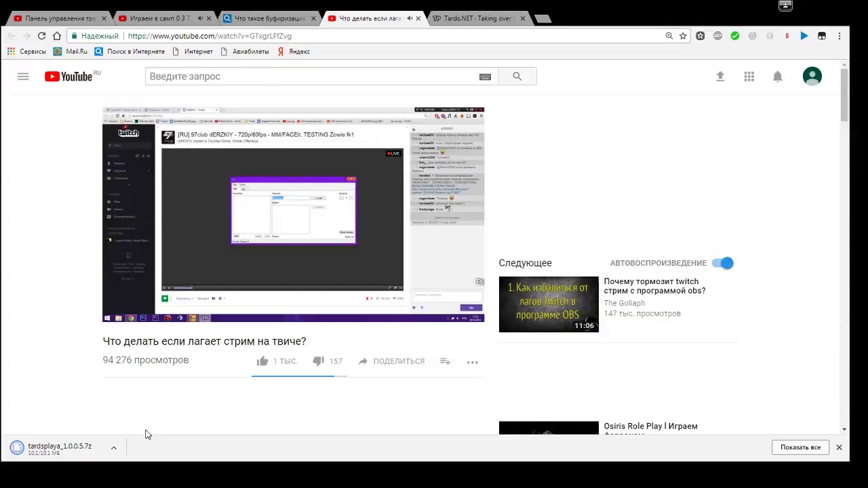The width and height of the screenshot is (868, 488).
Task: Mute the Играем в самп tab audio
Action: [x=199, y=18]
